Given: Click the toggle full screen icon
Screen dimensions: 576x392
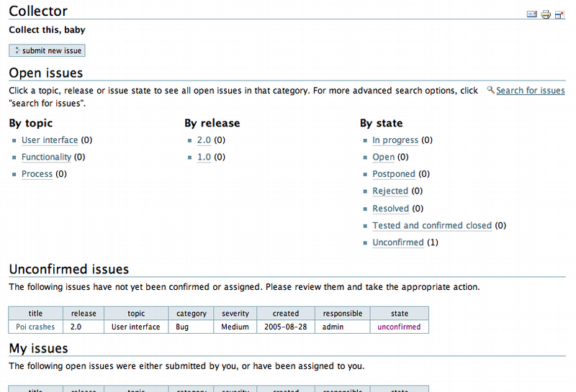Looking at the screenshot, I should (559, 14).
